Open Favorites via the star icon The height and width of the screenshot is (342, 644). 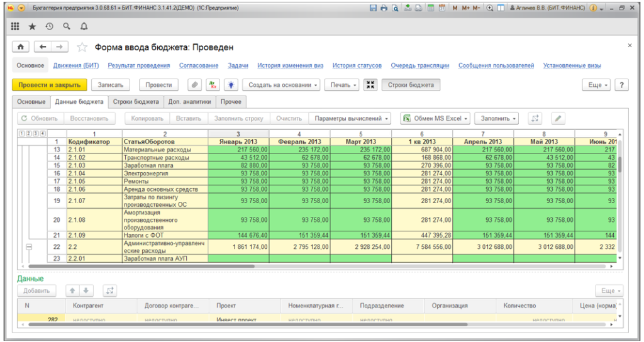click(32, 27)
